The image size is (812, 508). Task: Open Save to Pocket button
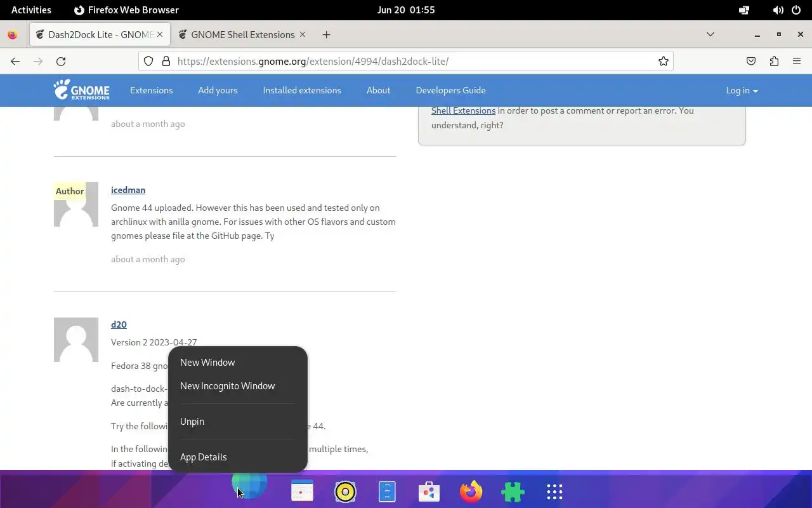[x=751, y=61]
